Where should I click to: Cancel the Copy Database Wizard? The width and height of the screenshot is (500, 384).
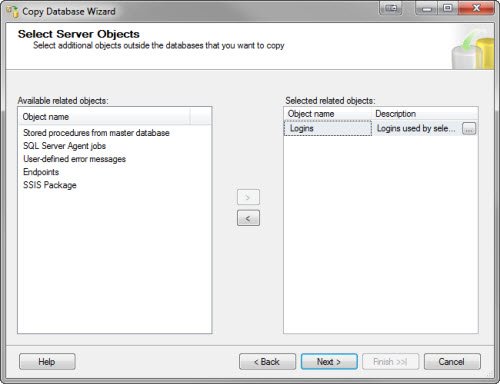(x=452, y=362)
